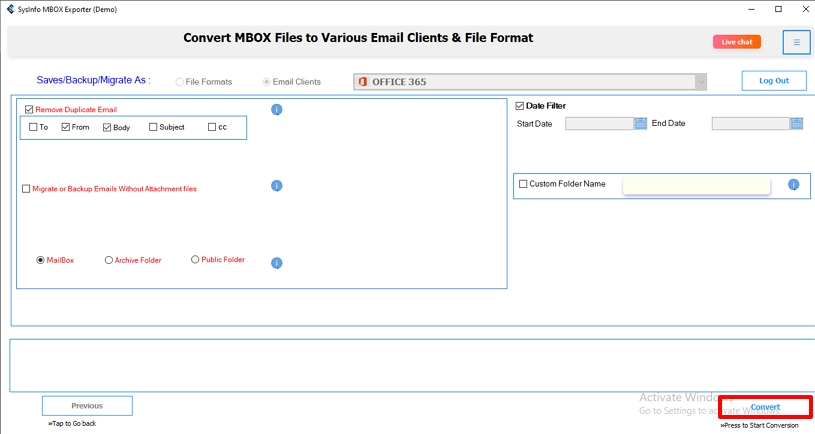Click the info icon beside Remove Duplicate Email
The height and width of the screenshot is (434, 815).
pos(277,110)
